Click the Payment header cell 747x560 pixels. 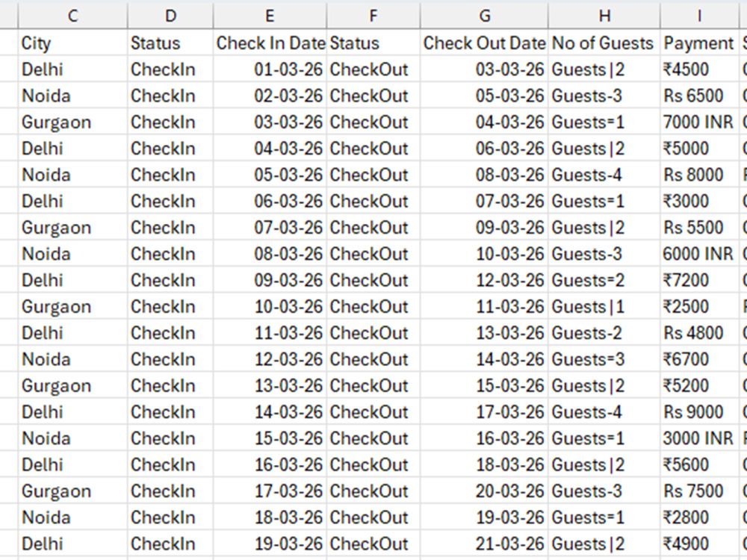pyautogui.click(x=699, y=43)
